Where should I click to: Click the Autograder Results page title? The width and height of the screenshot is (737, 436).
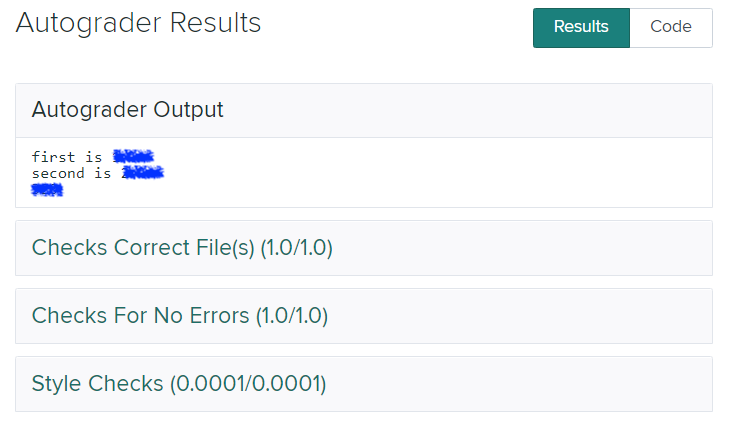coord(138,23)
